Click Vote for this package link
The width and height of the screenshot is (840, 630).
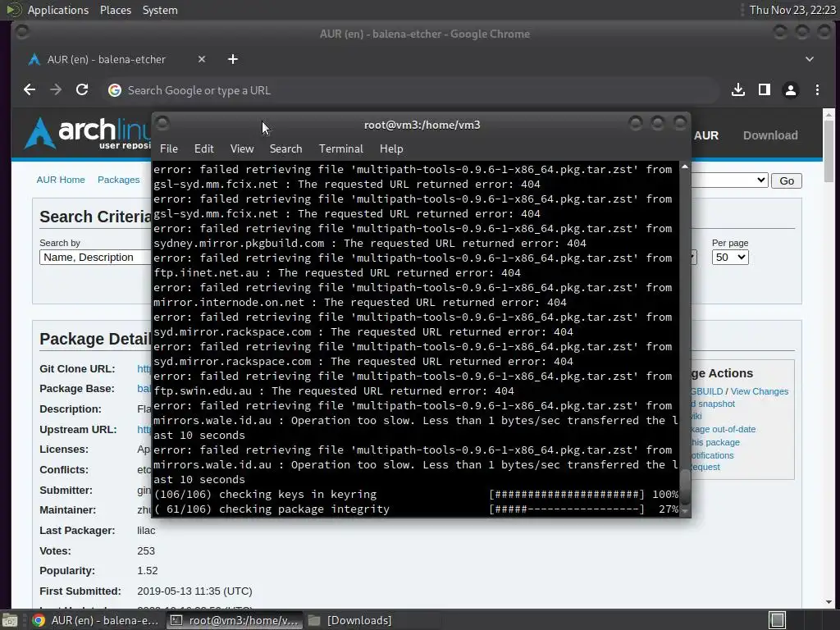715,442
